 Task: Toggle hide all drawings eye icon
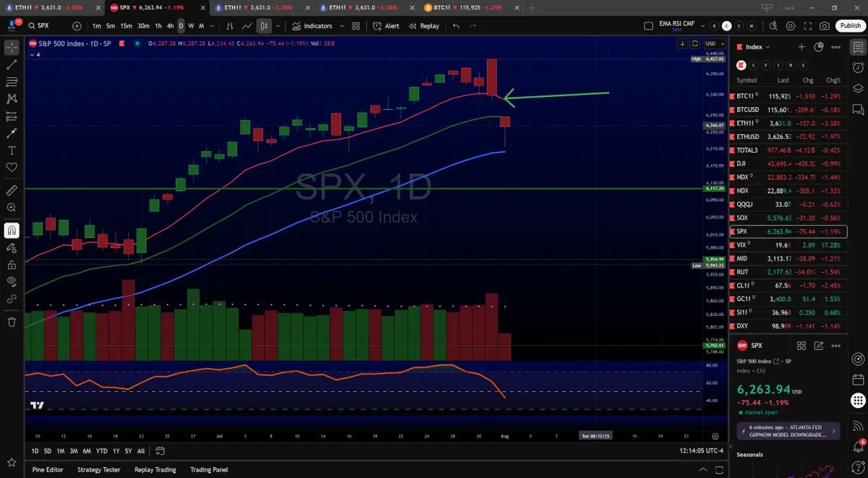[12, 281]
